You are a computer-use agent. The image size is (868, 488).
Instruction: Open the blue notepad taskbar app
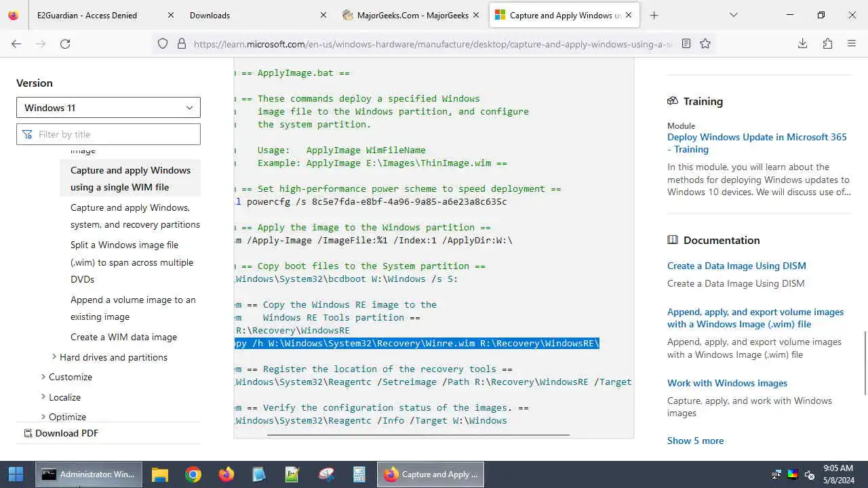pos(259,474)
